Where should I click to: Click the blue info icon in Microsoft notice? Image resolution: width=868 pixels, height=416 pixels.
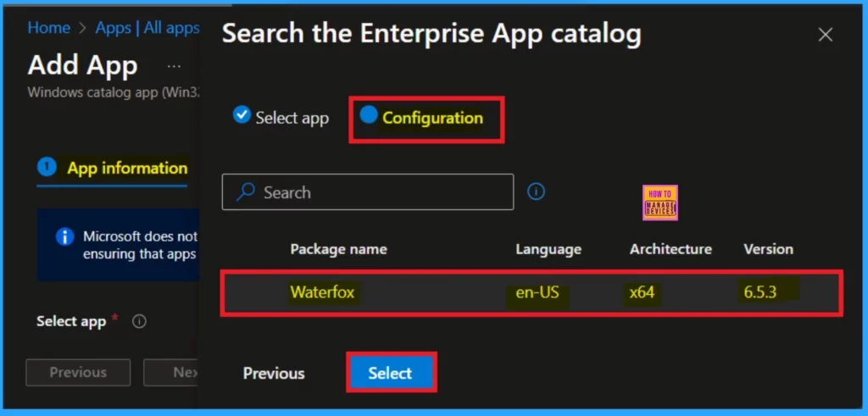coord(64,237)
